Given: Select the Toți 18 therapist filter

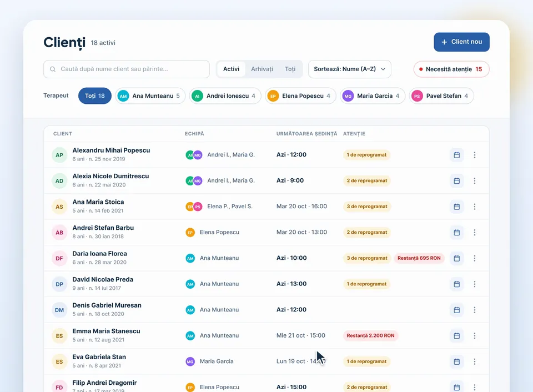Looking at the screenshot, I should tap(95, 96).
